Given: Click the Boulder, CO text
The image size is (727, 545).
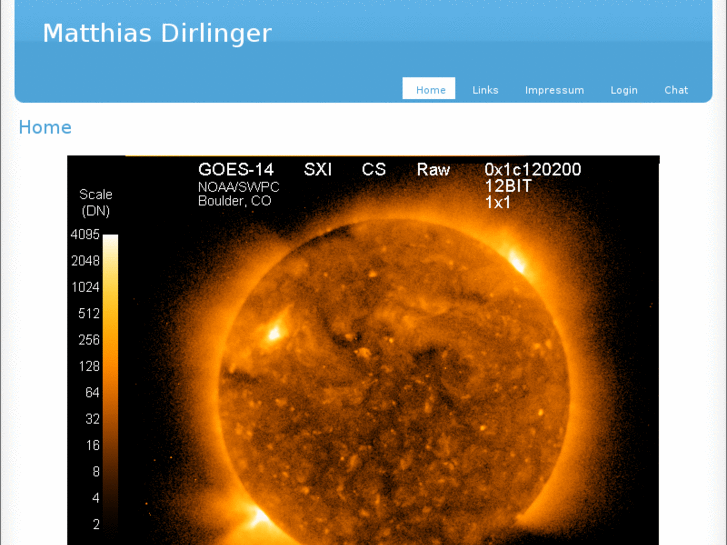Looking at the screenshot, I should coord(235,201).
